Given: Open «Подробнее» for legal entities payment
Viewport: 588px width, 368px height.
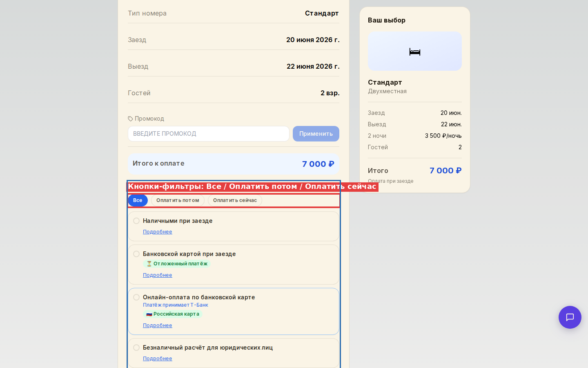Looking at the screenshot, I should point(158,359).
